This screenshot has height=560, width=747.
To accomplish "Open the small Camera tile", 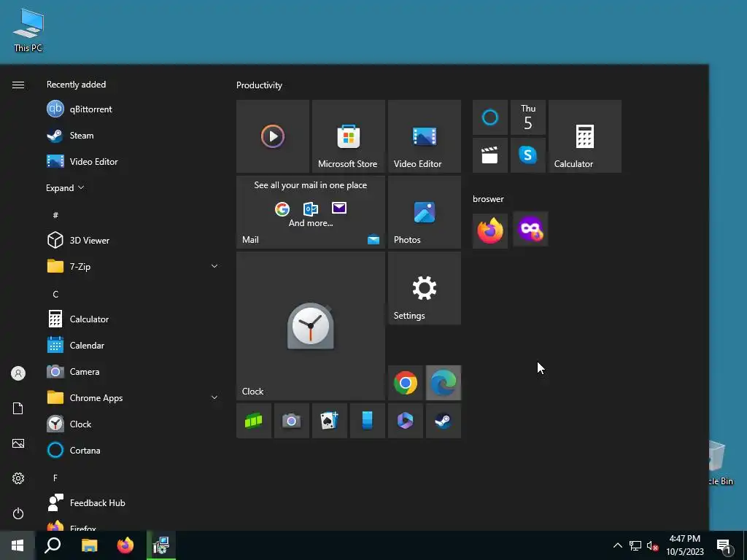I will click(x=292, y=421).
